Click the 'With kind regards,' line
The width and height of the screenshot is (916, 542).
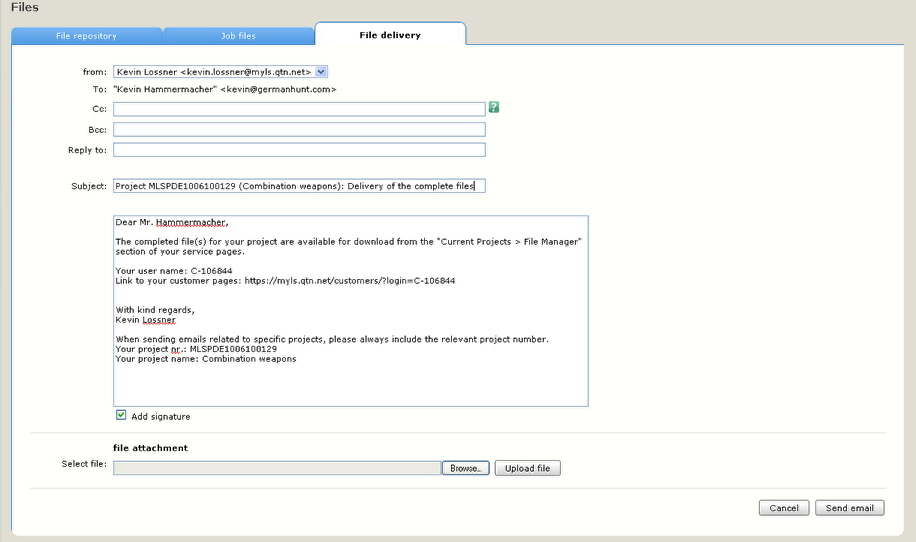click(155, 310)
